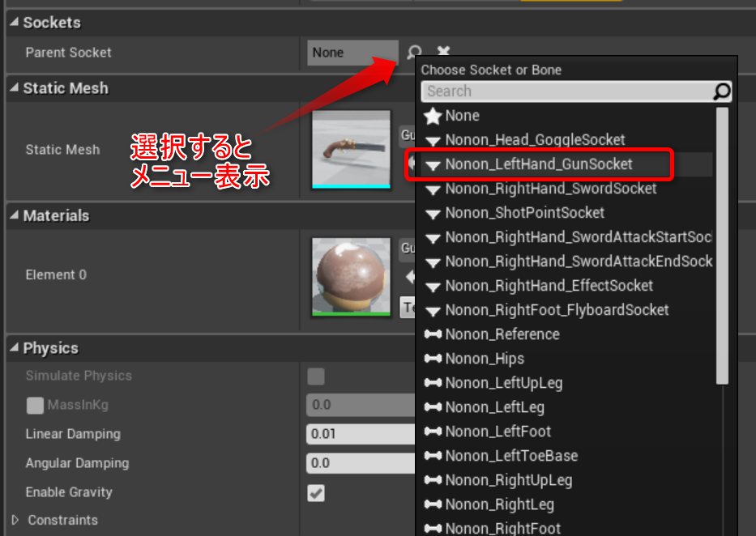The width and height of the screenshot is (756, 536).
Task: Select the None star entry
Action: [567, 116]
